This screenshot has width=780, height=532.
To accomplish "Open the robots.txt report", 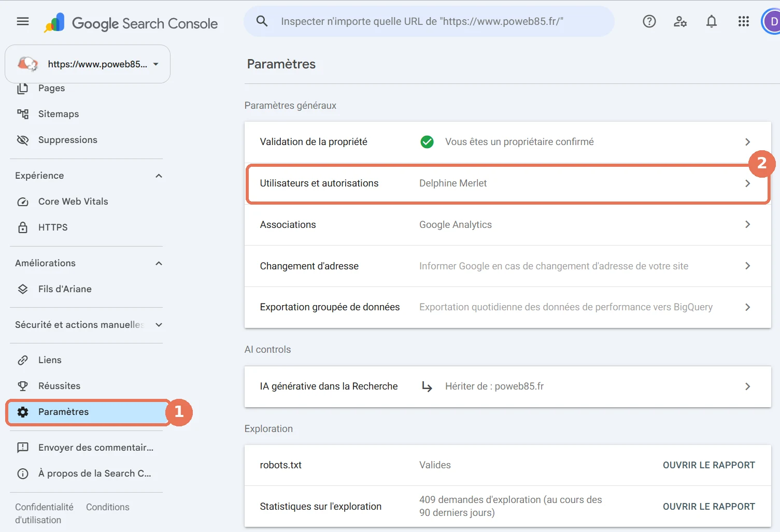I will (x=709, y=465).
